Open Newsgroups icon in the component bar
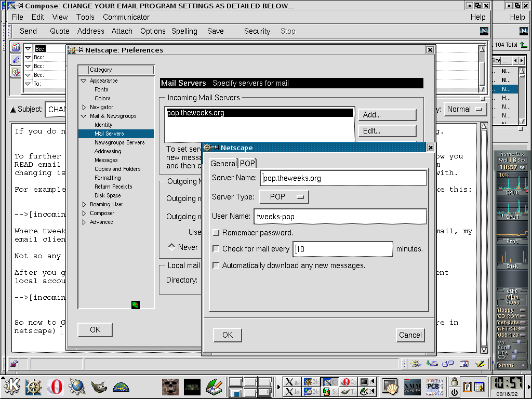Viewport: 532px width, 399px height. pos(448,364)
